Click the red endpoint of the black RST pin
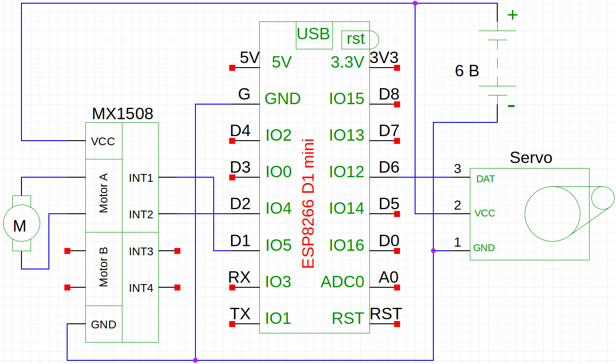The image size is (616, 364). click(x=397, y=324)
